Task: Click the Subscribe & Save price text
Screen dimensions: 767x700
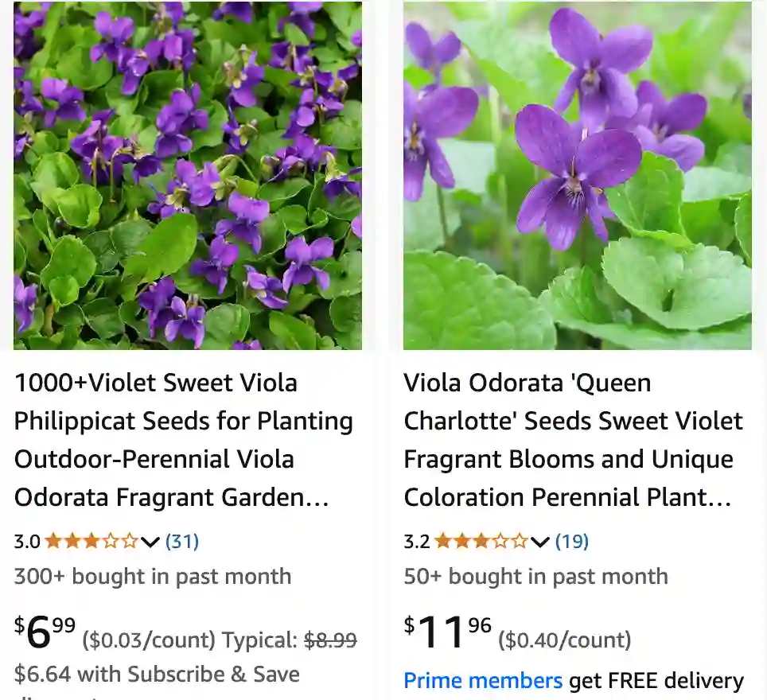Action: 157,674
